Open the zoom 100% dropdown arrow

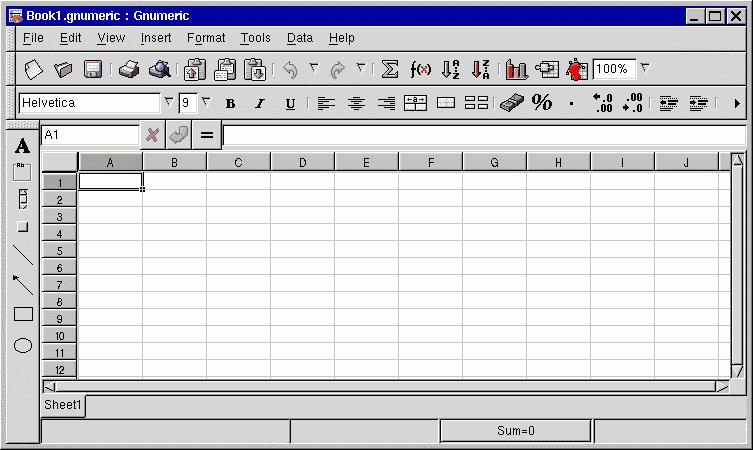click(645, 69)
